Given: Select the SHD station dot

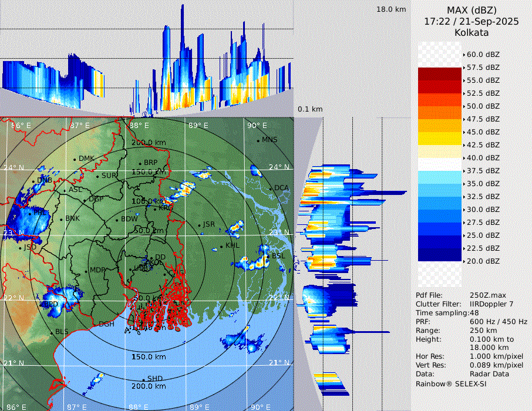Looking at the screenshot, I should (143, 379).
